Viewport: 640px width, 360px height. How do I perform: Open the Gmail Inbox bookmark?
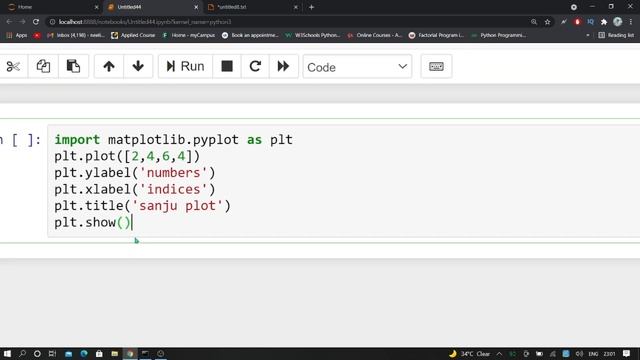(x=76, y=36)
